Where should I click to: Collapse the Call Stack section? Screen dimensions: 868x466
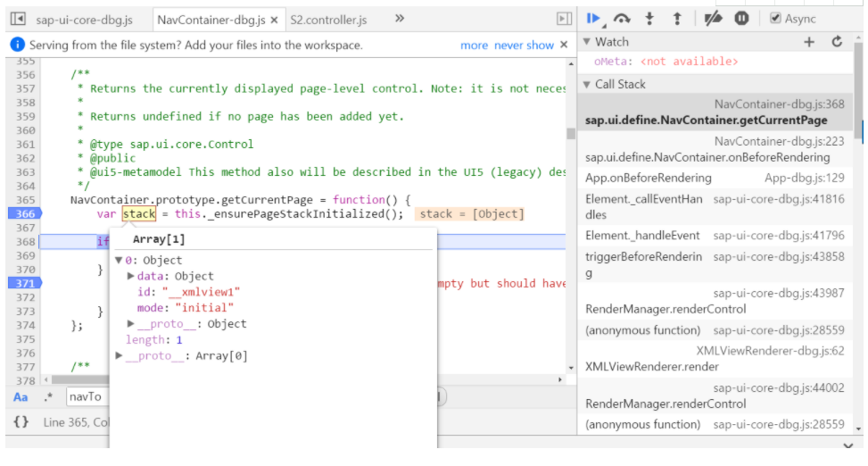587,84
